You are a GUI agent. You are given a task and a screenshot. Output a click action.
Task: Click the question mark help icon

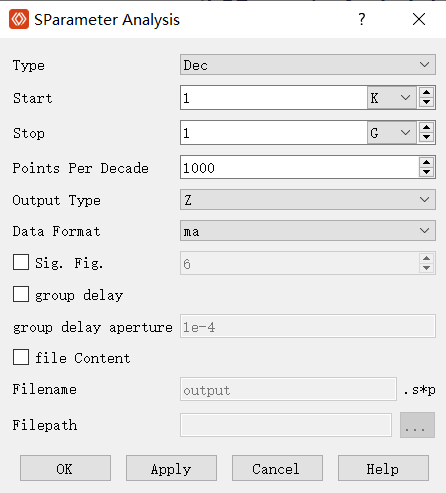pyautogui.click(x=362, y=19)
